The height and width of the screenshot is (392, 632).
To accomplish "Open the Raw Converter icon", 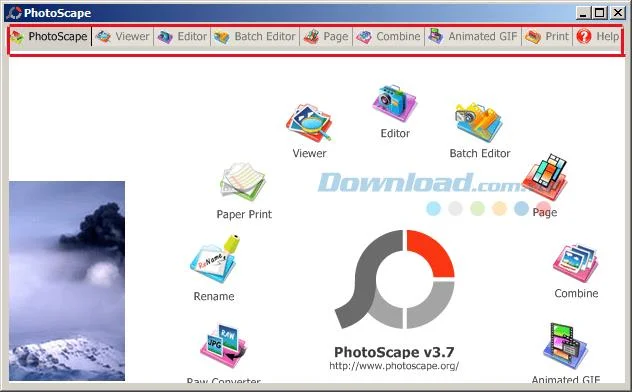I will pos(223,346).
